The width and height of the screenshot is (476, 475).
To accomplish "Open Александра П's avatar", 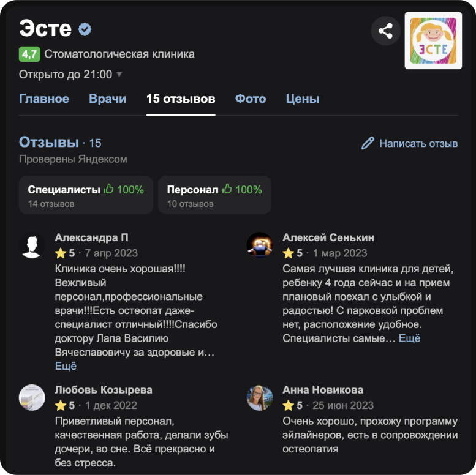I will click(32, 245).
